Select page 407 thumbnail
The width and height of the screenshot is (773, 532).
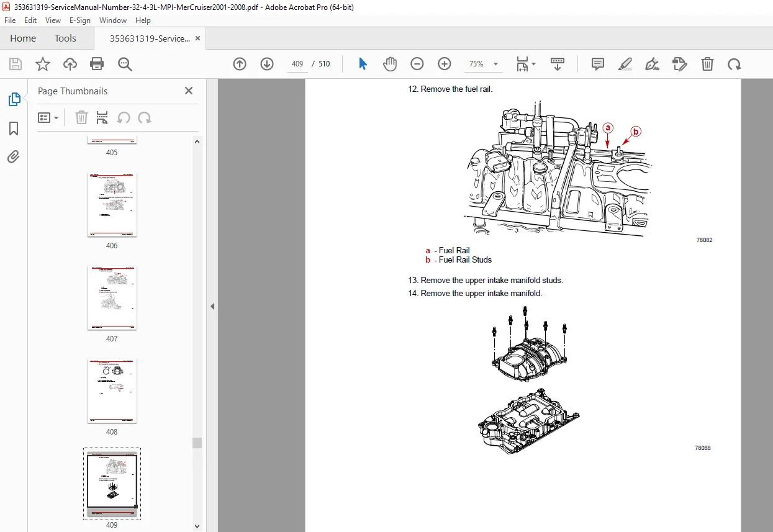coord(112,298)
